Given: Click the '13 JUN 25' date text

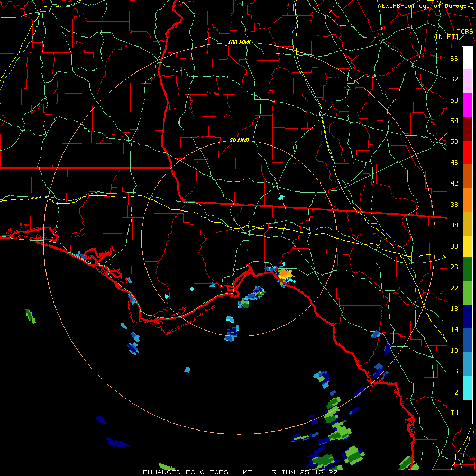Looking at the screenshot, I should pyautogui.click(x=289, y=472).
